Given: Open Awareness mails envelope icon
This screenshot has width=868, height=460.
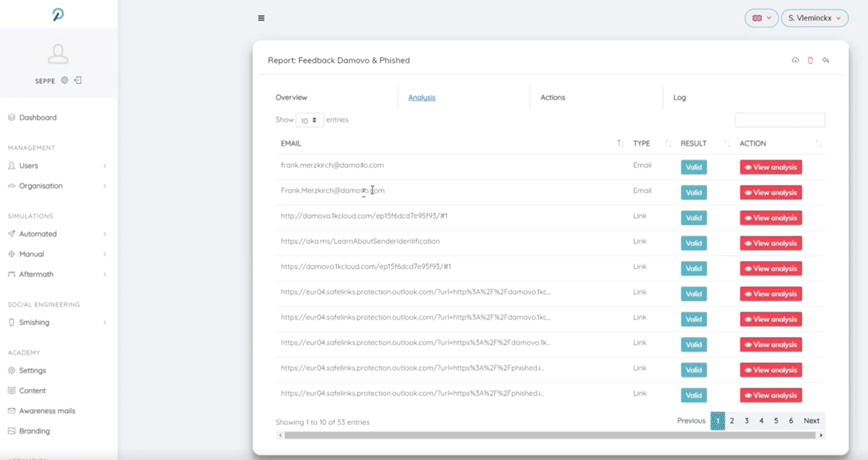Looking at the screenshot, I should [x=12, y=411].
